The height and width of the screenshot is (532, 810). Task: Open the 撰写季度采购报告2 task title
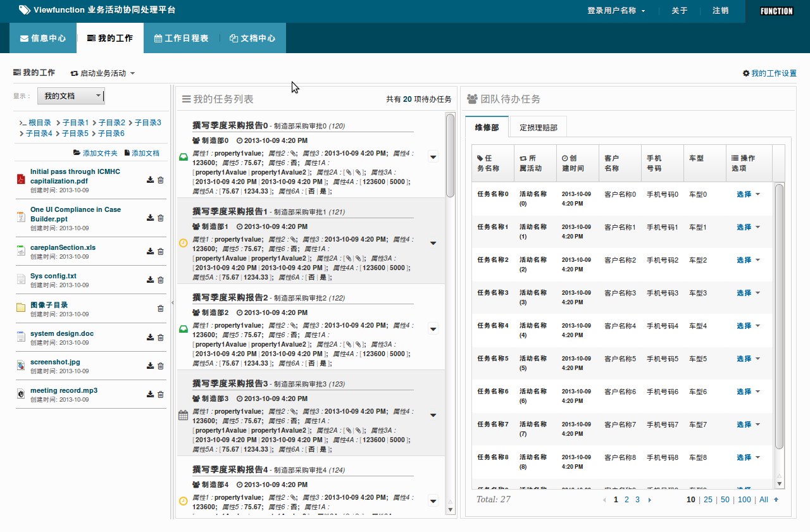pos(231,297)
